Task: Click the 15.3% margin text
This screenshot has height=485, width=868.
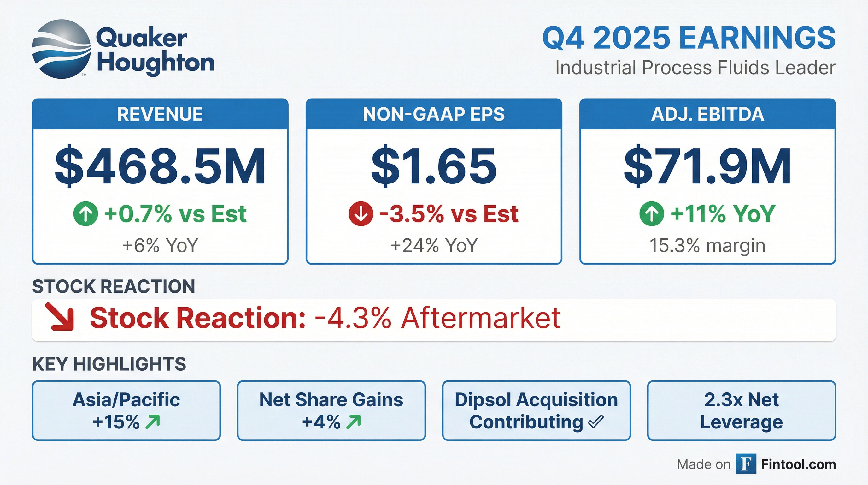Action: coord(707,246)
